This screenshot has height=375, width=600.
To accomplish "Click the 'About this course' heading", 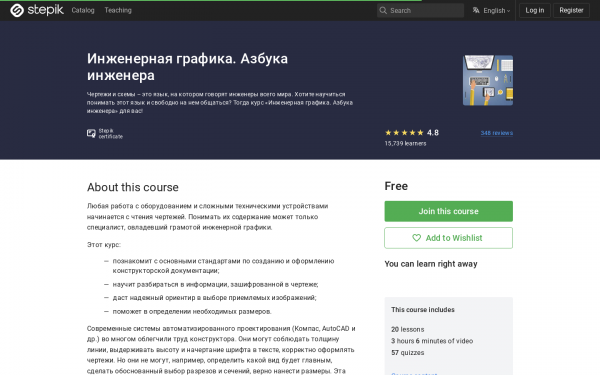I will (x=133, y=187).
